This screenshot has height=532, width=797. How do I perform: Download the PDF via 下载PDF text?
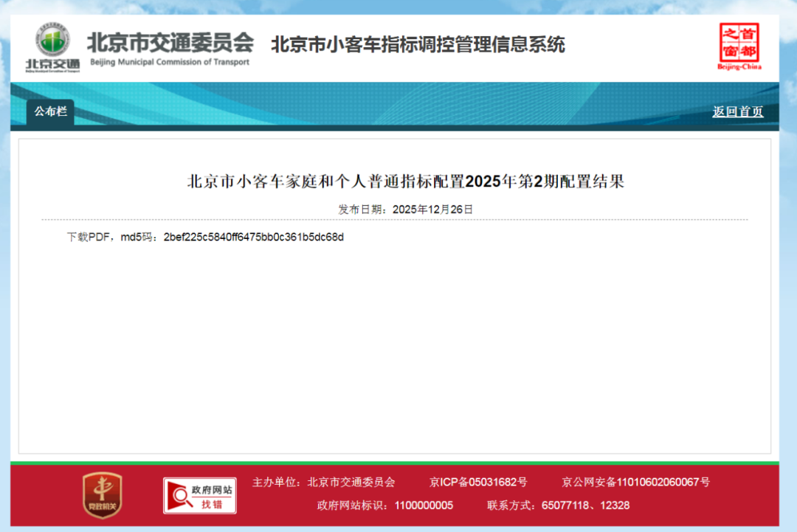[89, 237]
